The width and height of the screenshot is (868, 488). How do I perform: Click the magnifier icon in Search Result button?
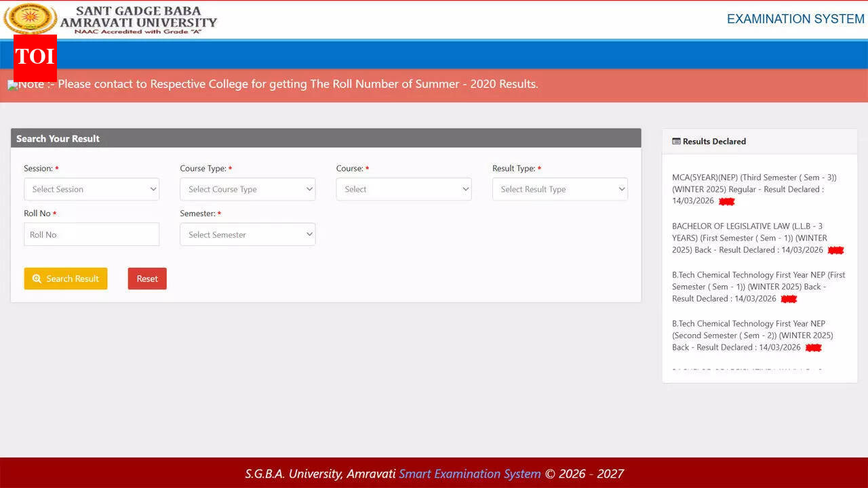(37, 279)
